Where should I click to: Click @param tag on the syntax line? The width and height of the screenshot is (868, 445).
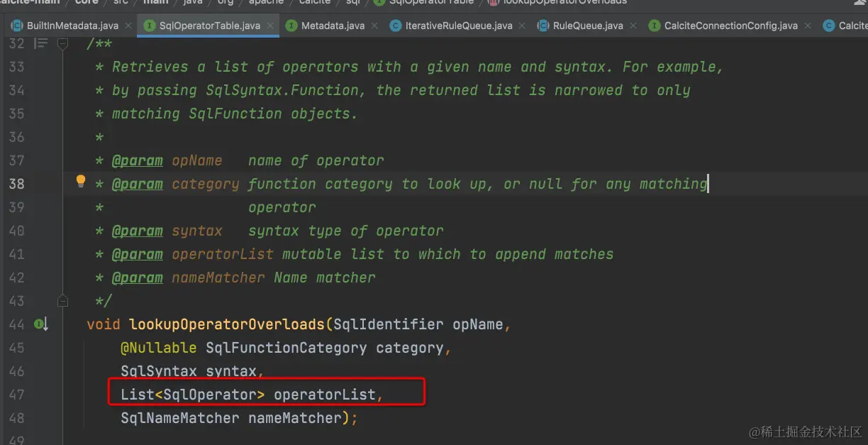(x=138, y=231)
